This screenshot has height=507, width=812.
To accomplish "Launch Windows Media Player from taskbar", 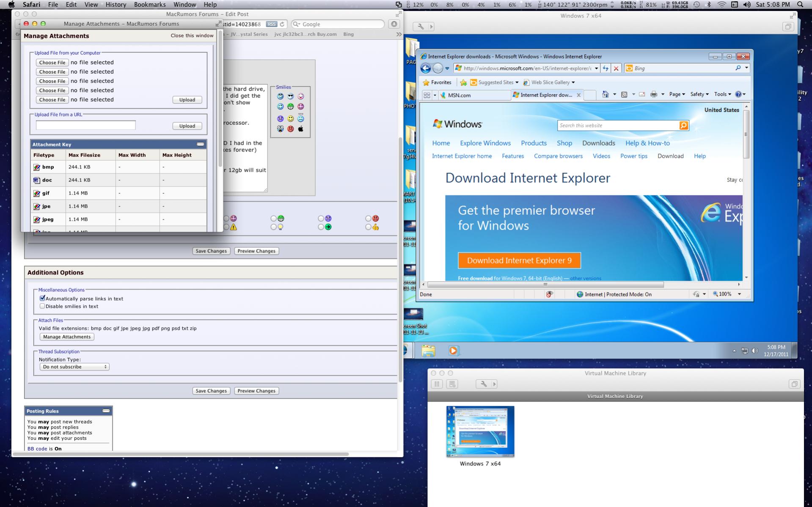I will 453,351.
